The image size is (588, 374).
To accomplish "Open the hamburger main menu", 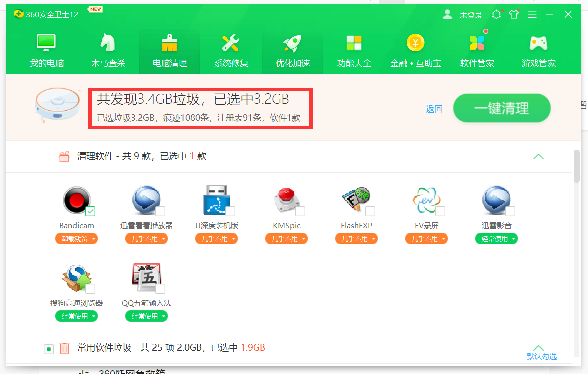I will click(x=532, y=14).
